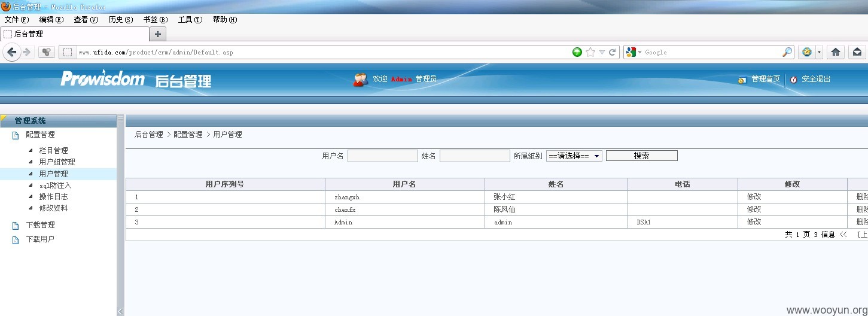This screenshot has height=316, width=868.
Task: Click the Prowisdom logo
Action: click(102, 78)
